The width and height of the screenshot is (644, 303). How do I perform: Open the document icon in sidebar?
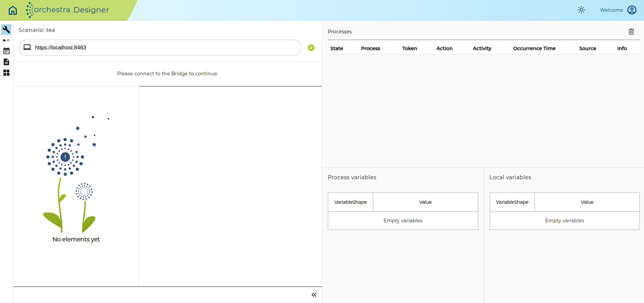(6, 62)
